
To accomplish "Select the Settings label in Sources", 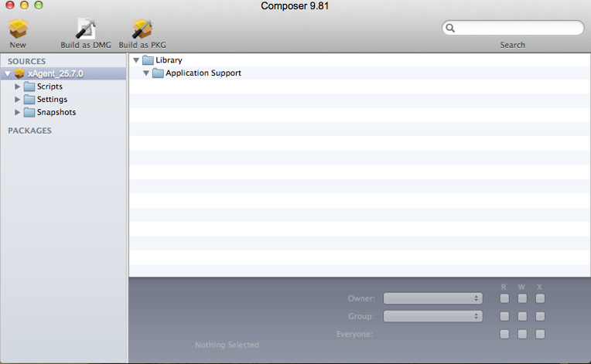I will [x=52, y=100].
